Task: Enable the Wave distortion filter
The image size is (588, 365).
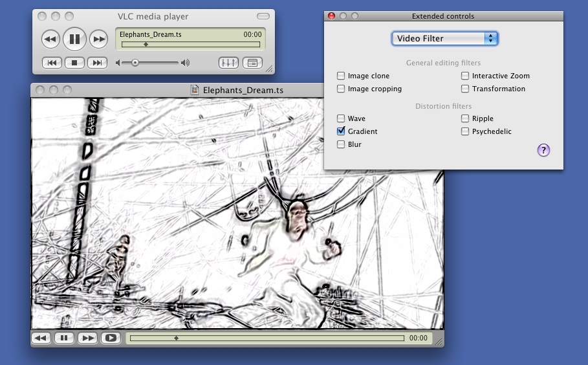Action: (x=341, y=118)
